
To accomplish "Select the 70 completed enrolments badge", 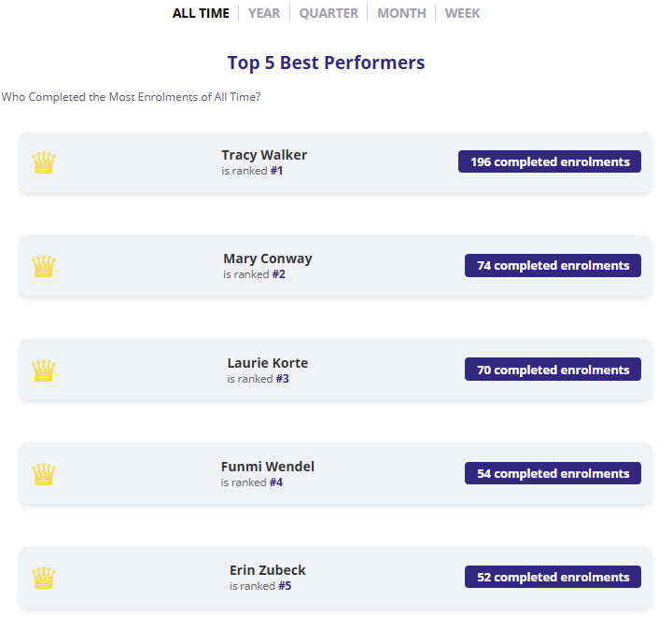I will [x=553, y=370].
